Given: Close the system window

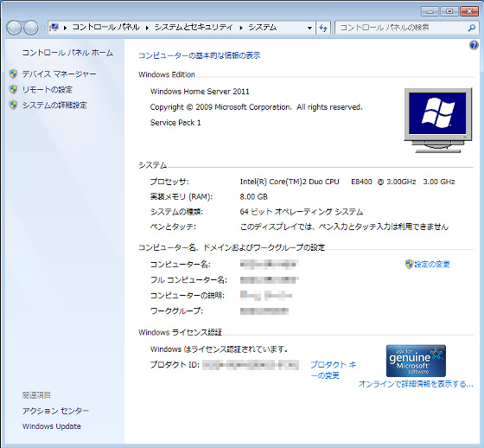Looking at the screenshot, I should point(469,11).
